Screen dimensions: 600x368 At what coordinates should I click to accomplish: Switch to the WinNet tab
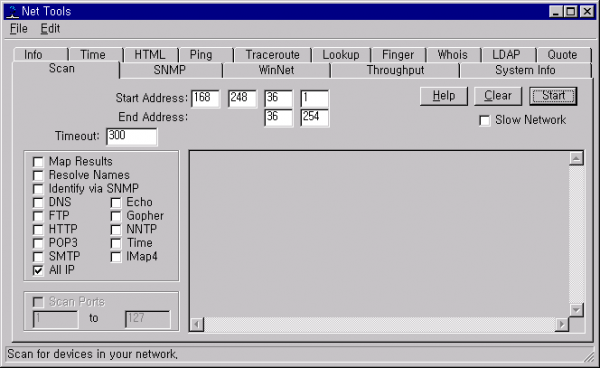click(x=277, y=70)
